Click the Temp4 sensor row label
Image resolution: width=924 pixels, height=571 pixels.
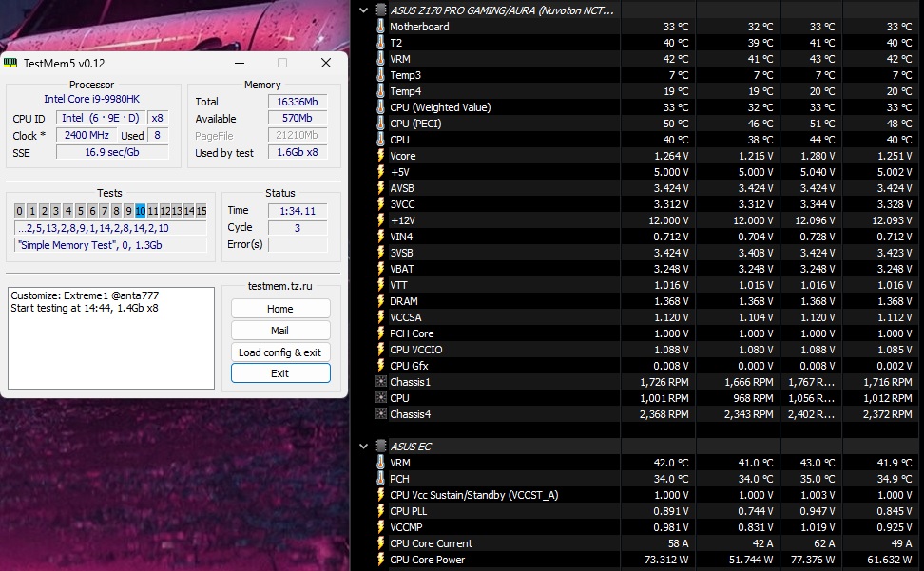405,91
